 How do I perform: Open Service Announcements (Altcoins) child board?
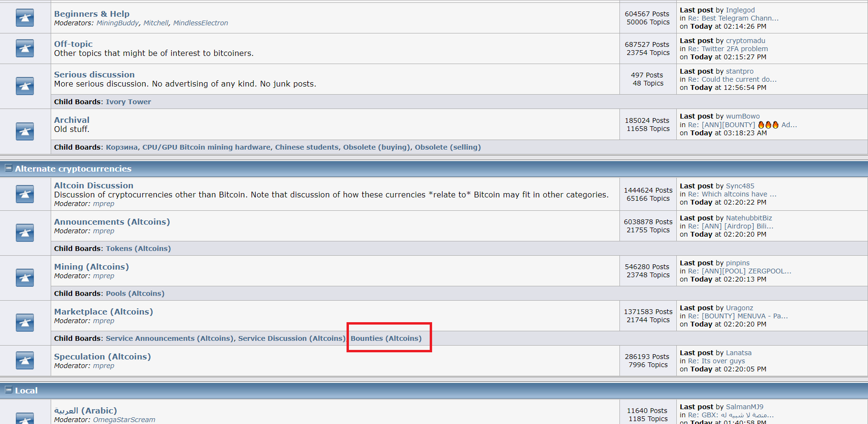click(169, 338)
